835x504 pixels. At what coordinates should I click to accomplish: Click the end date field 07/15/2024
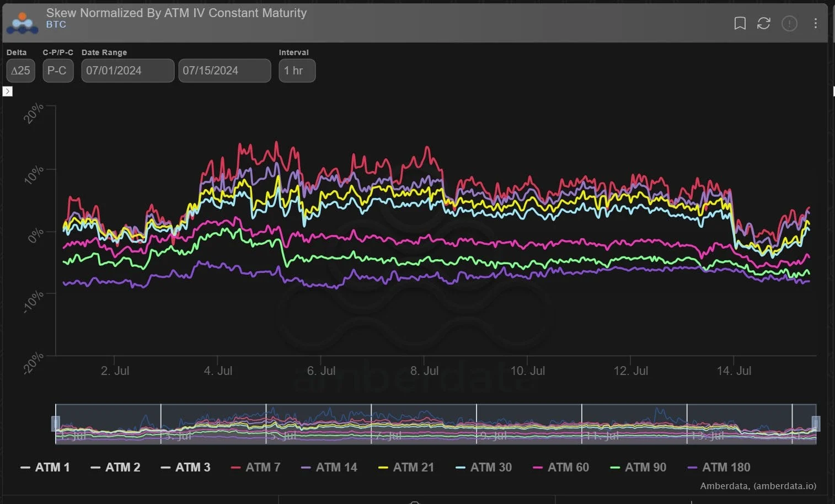pyautogui.click(x=224, y=71)
